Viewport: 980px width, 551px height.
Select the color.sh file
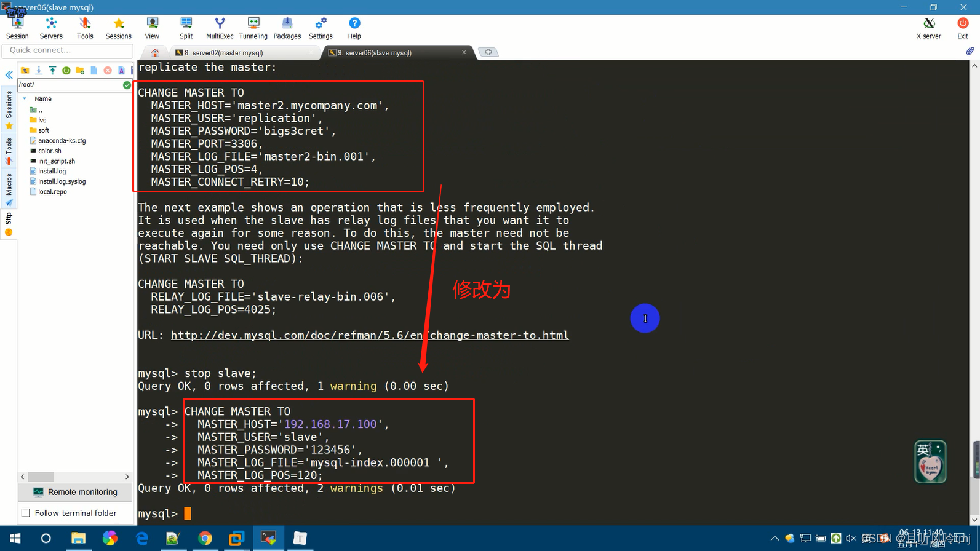(46, 151)
